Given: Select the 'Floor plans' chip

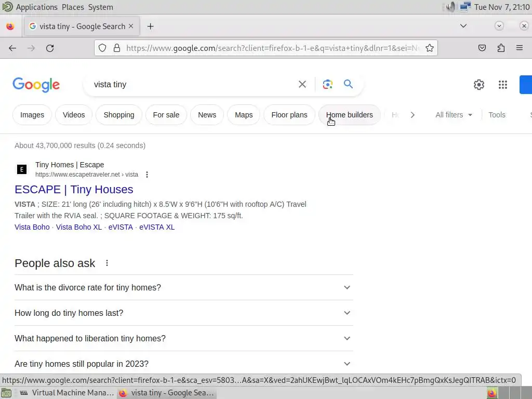Looking at the screenshot, I should pyautogui.click(x=289, y=115).
